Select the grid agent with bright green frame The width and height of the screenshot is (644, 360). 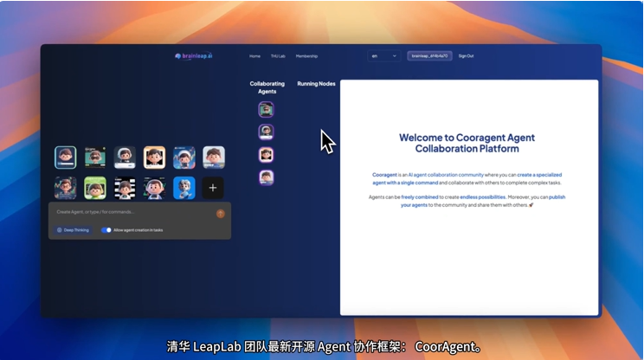coord(95,188)
